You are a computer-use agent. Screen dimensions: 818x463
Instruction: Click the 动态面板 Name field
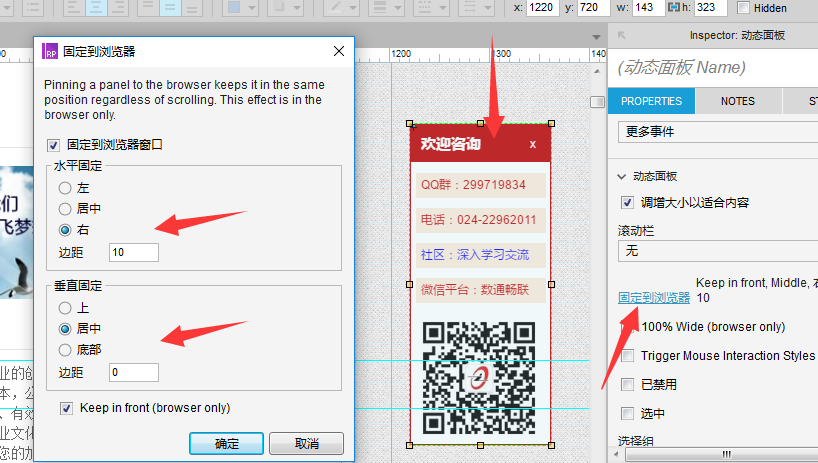713,67
